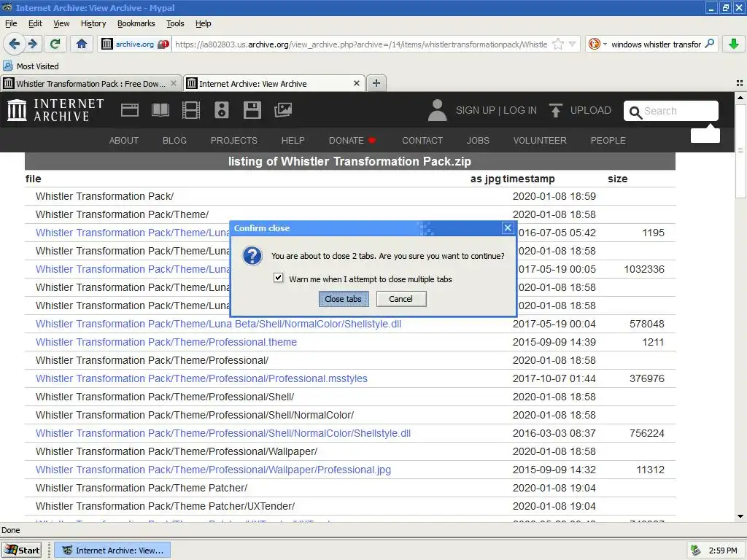Screen dimensions: 747x560
Task: Open the Software (floppy disk) icon in header
Action: coord(252,110)
